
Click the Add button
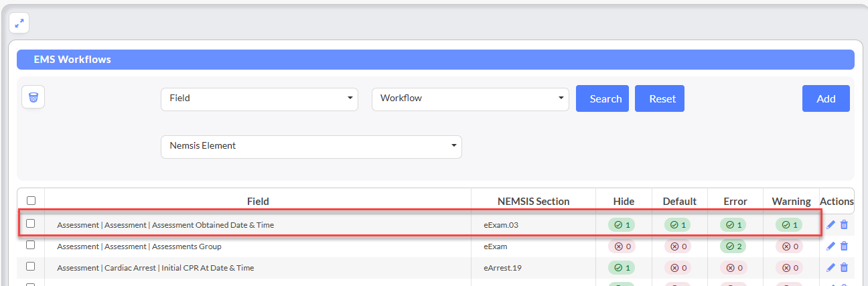coord(825,98)
